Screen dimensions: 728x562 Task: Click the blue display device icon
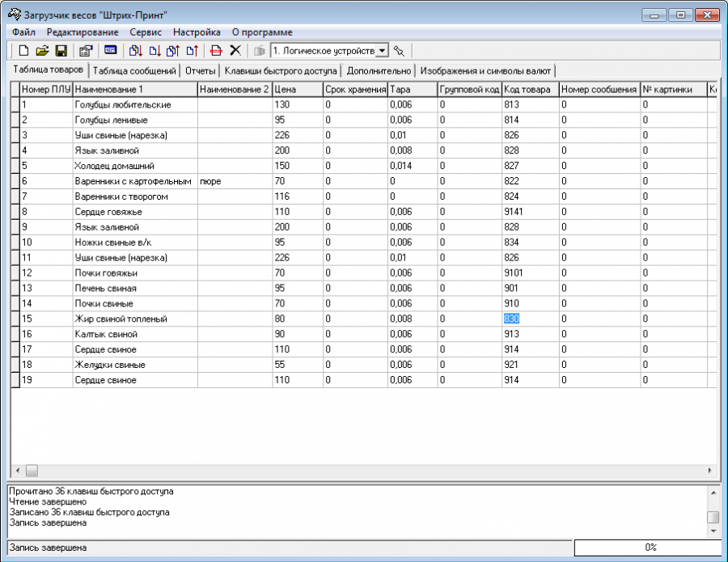pos(111,50)
